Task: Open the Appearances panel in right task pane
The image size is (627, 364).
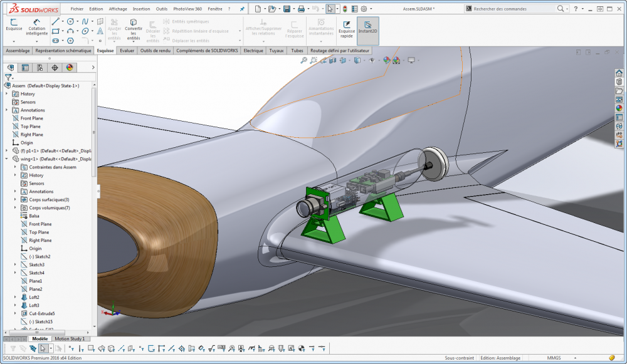Action: coord(619,108)
